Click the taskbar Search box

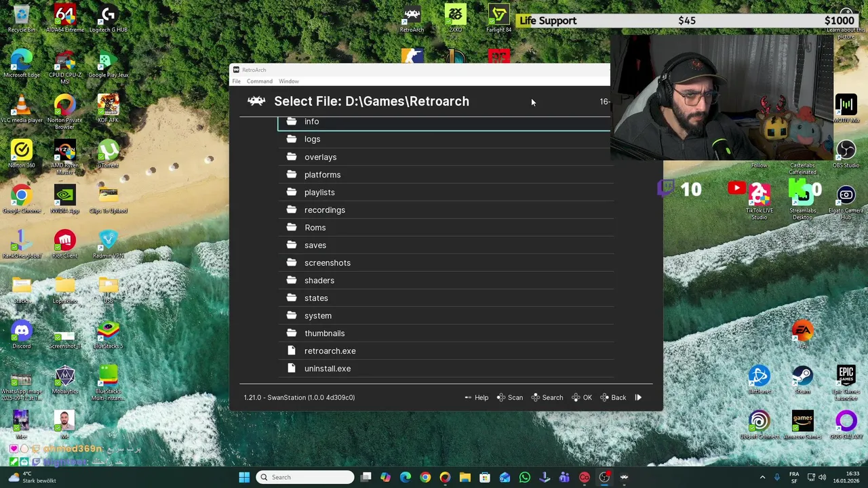tap(305, 477)
